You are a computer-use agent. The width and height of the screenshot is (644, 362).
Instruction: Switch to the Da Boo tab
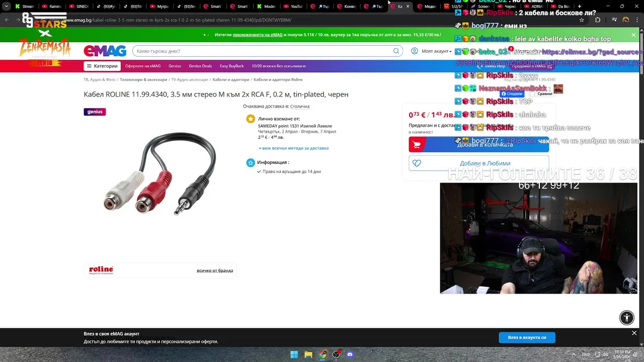(x=560, y=7)
